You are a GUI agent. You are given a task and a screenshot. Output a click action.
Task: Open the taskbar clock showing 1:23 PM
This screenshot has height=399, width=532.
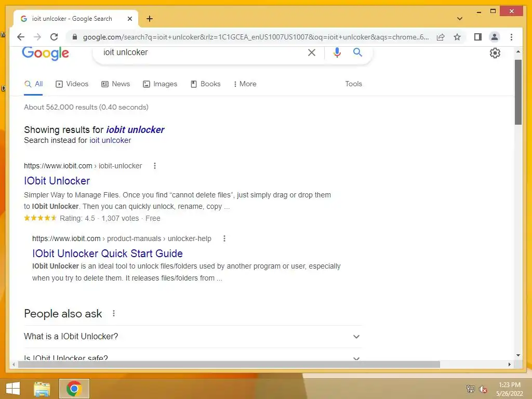[x=510, y=389]
